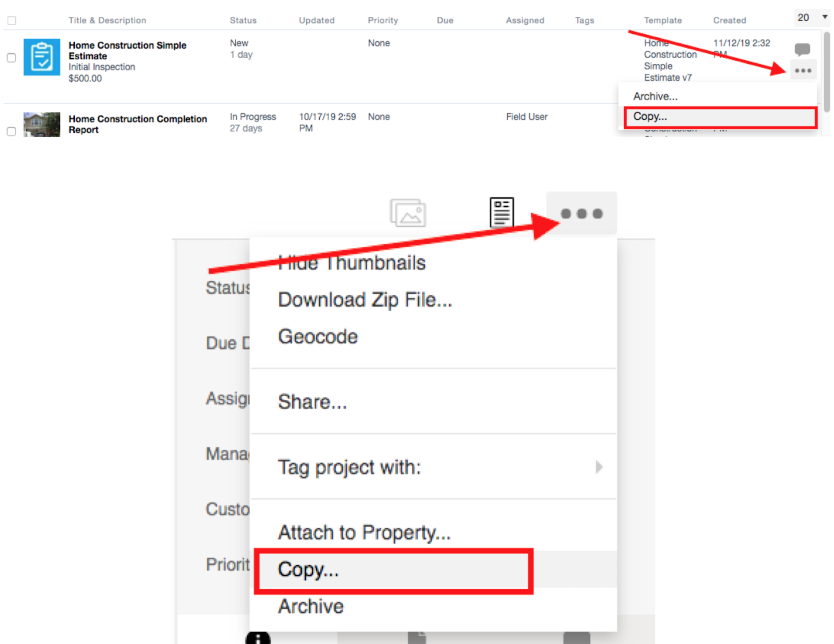Click the large three-dots more options button
Image resolution: width=834 pixels, height=644 pixels.
[x=581, y=213]
